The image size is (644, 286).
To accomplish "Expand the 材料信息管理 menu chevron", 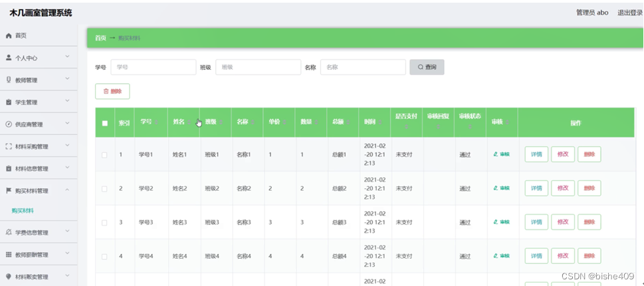I will [67, 168].
